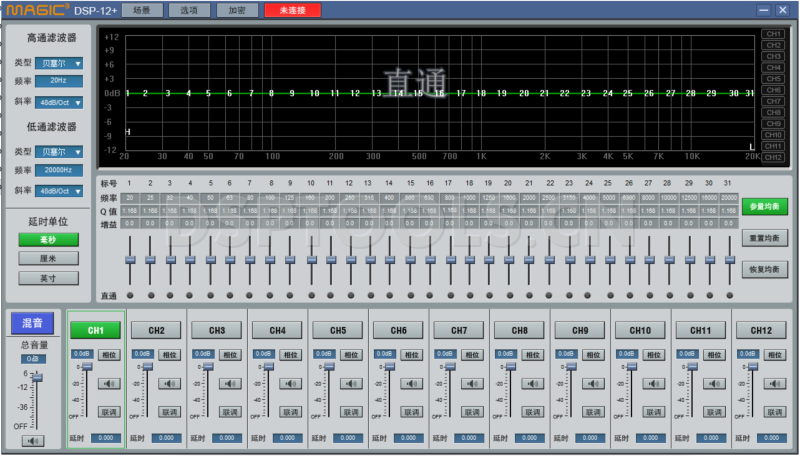Mute the CH1 channel speaker icon
This screenshot has width=800, height=456.
pyautogui.click(x=109, y=383)
